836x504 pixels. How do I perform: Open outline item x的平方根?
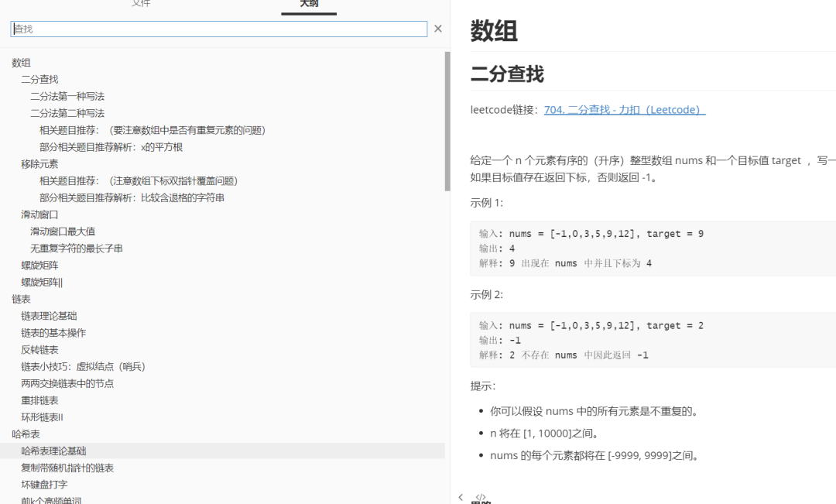[x=111, y=147]
